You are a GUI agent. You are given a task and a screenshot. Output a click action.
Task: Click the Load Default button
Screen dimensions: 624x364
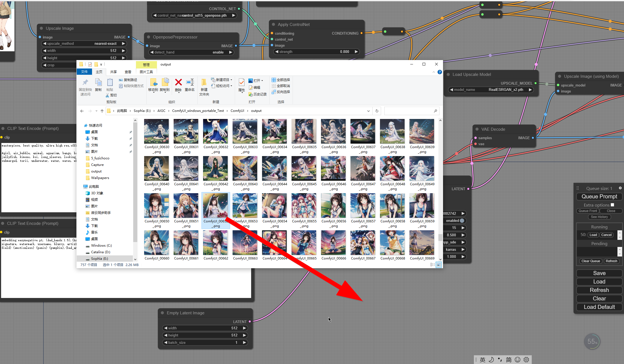599,307
